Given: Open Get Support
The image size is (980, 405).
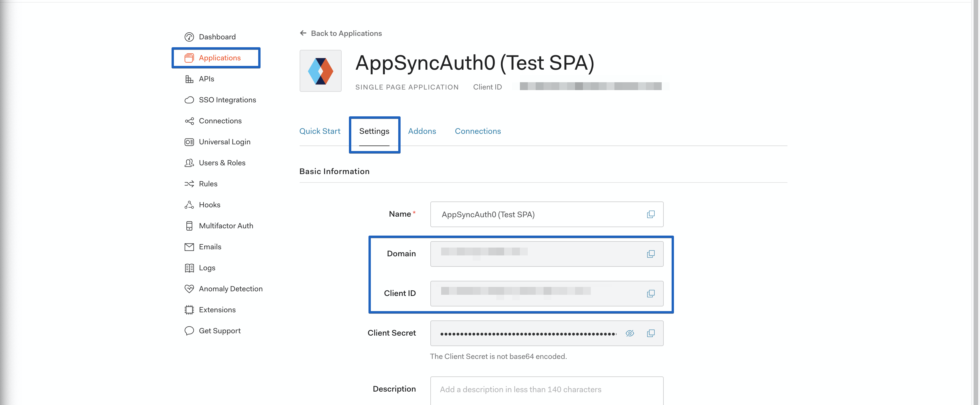Looking at the screenshot, I should point(219,330).
